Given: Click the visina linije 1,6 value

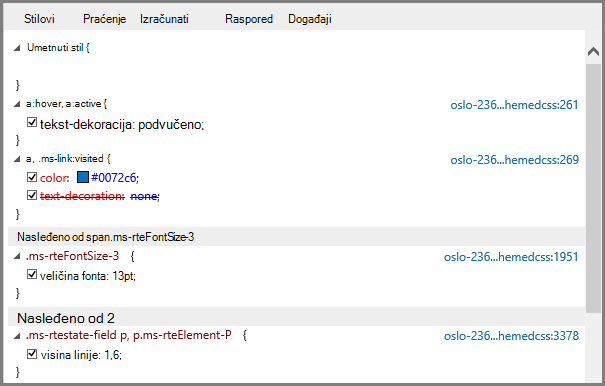Looking at the screenshot, I should [x=112, y=355].
